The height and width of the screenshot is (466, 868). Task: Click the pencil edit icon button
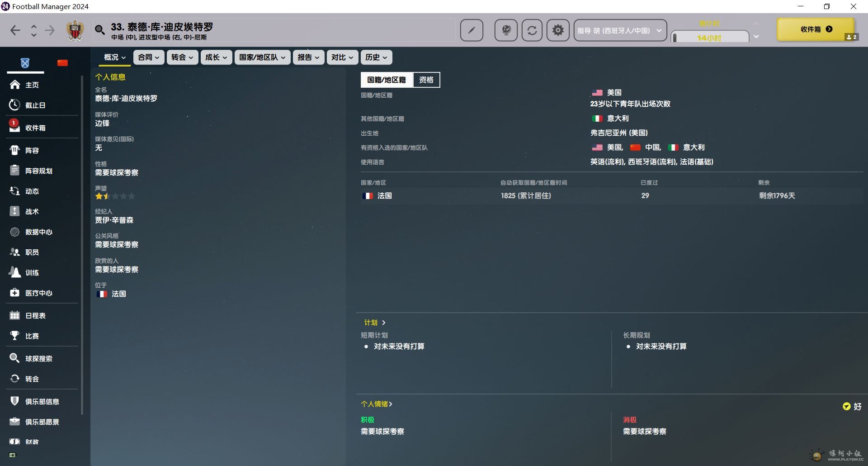tap(472, 30)
